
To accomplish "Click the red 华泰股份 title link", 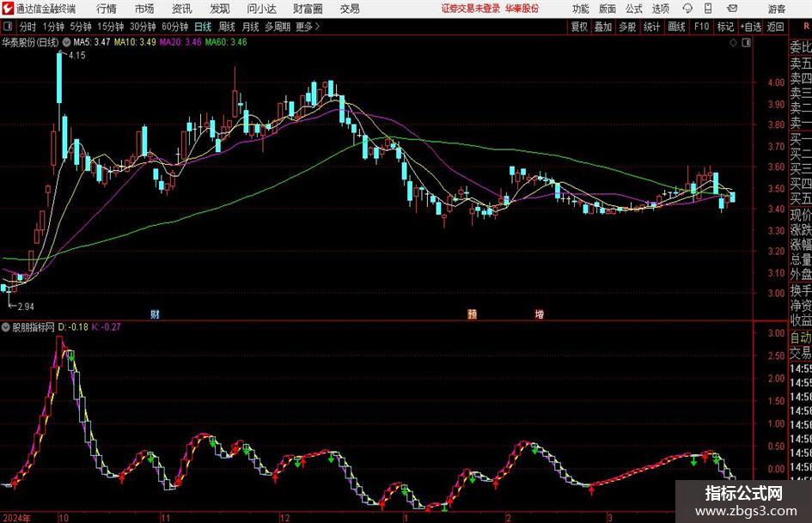I will [x=522, y=9].
